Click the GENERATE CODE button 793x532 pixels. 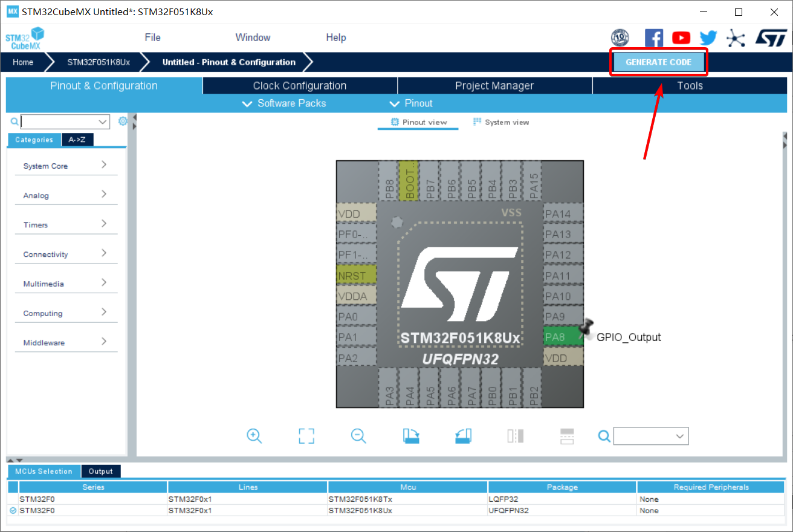(658, 62)
